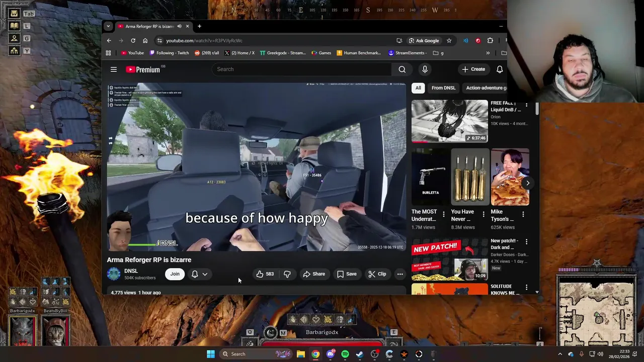The image size is (644, 362).
Task: Open YouTube notifications bell in header
Action: pos(500,69)
